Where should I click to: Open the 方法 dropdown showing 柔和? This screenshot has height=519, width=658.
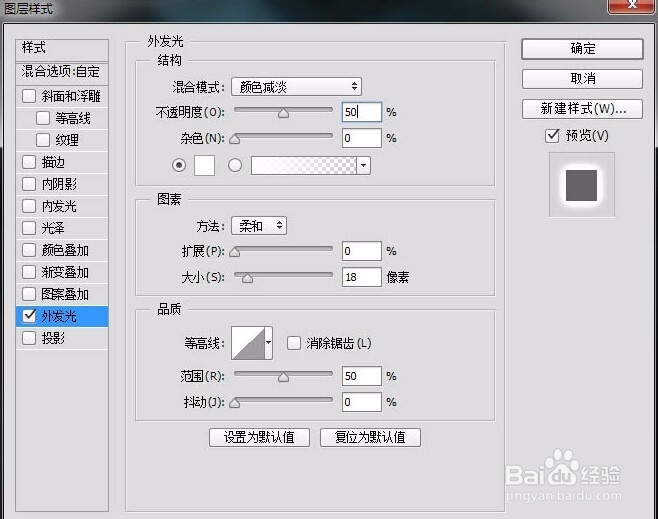(259, 226)
